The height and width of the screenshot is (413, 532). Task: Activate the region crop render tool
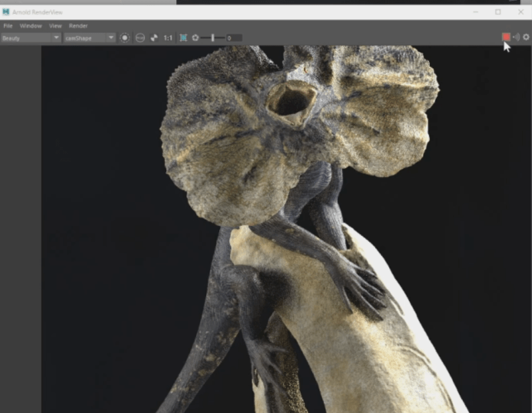pyautogui.click(x=183, y=38)
